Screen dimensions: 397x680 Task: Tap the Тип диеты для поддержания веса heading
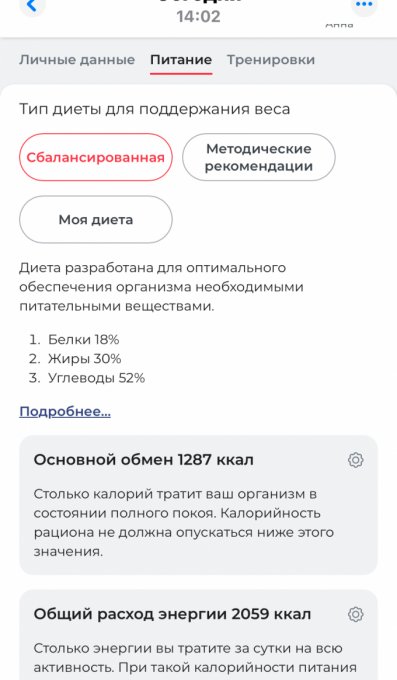pyautogui.click(x=154, y=109)
